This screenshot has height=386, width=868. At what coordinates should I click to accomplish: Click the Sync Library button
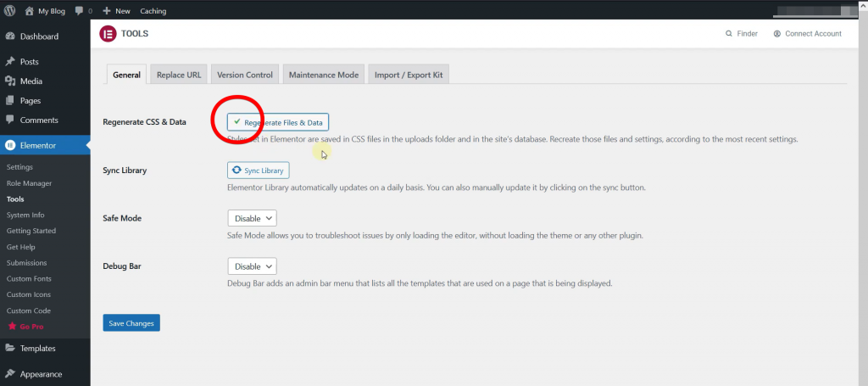click(x=258, y=171)
